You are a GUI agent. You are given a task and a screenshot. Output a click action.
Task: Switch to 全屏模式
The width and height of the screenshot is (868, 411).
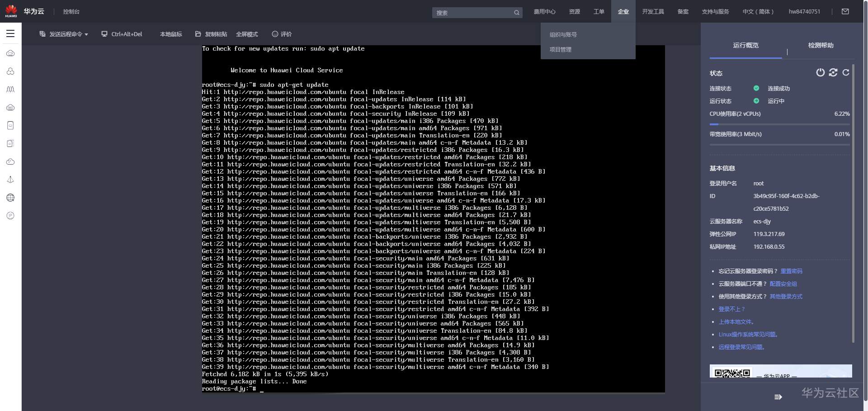(x=247, y=34)
